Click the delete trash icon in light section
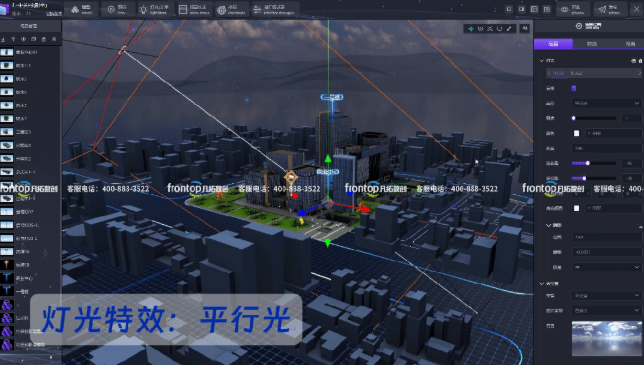Screen dimensions: 644x365 [640, 61]
